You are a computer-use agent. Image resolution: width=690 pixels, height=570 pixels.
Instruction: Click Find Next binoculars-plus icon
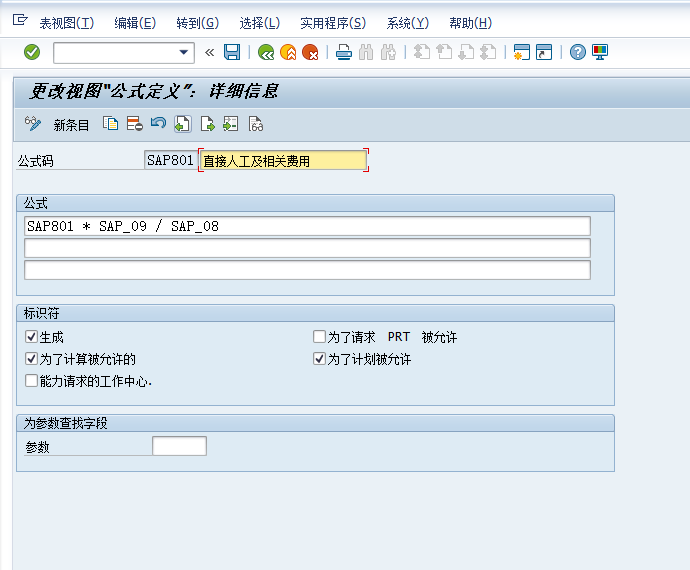pos(388,52)
